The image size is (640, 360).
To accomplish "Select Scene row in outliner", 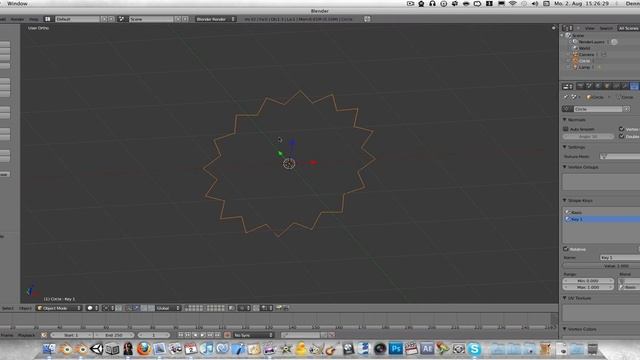I will coord(578,36).
